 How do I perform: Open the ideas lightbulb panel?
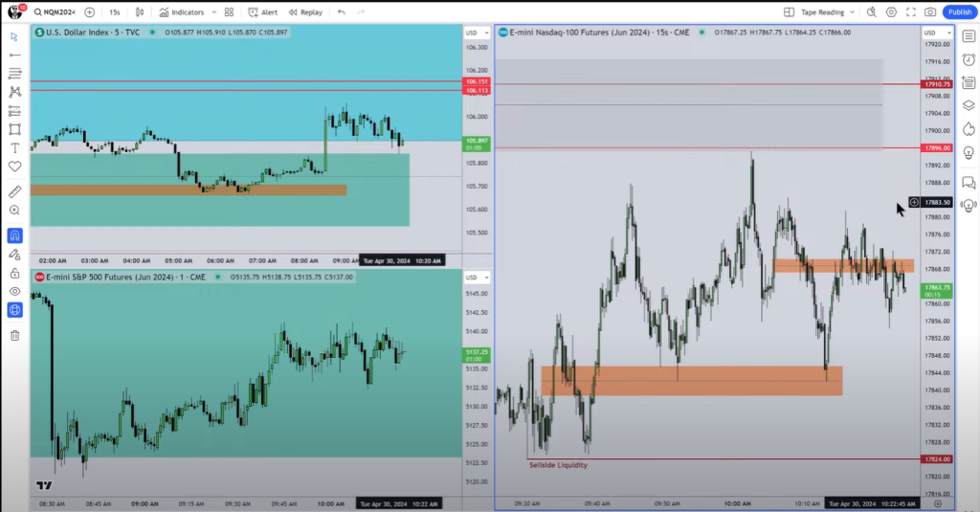pyautogui.click(x=969, y=152)
